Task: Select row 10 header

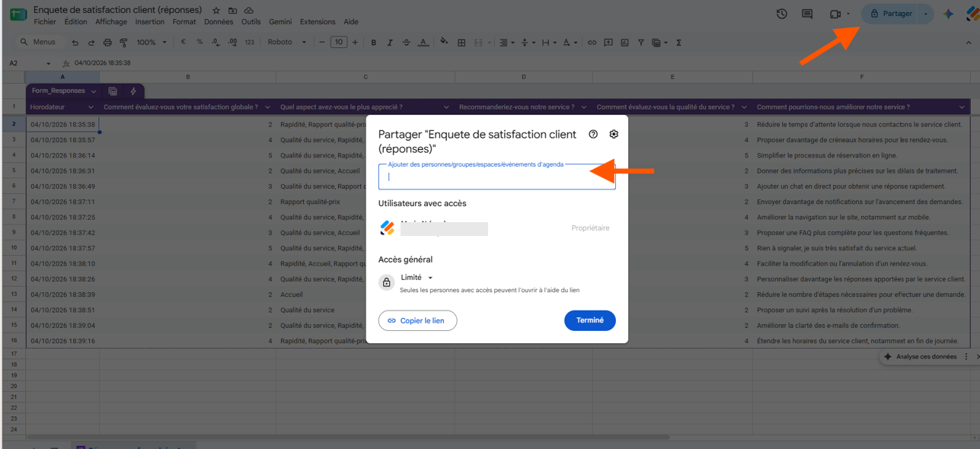Action: coord(14,248)
